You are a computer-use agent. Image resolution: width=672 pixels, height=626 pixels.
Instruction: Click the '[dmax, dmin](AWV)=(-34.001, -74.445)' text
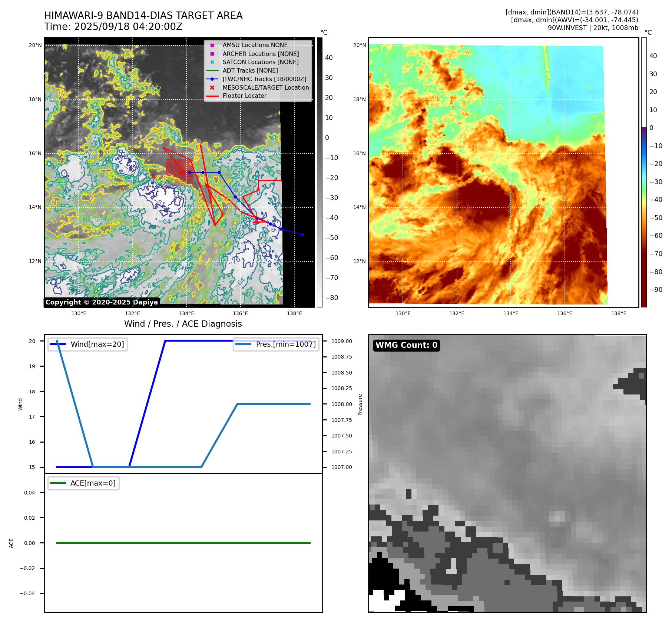coord(575,20)
